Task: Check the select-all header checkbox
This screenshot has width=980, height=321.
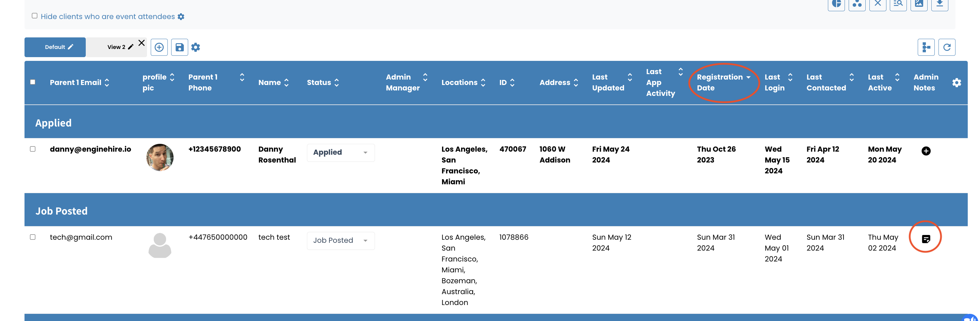Action: pos(33,82)
